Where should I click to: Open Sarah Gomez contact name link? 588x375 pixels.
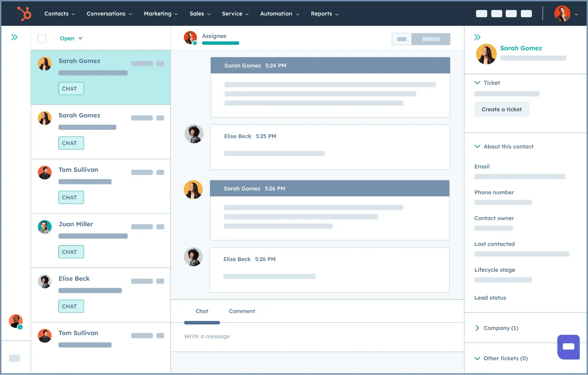point(521,48)
